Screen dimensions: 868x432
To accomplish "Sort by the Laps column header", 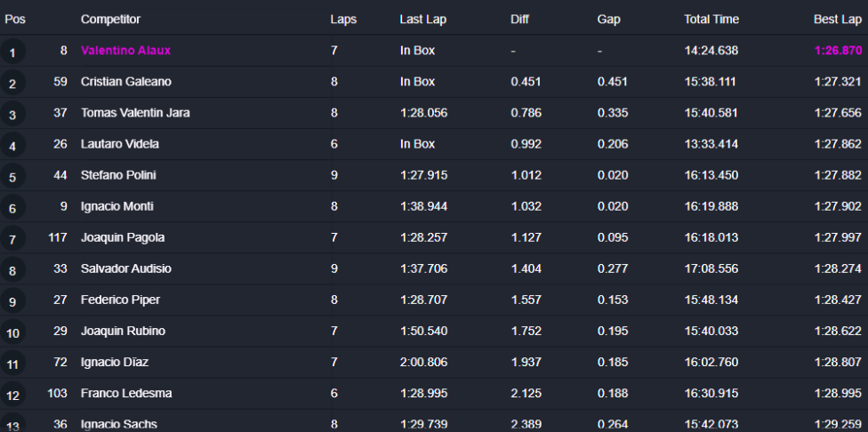I will (343, 20).
